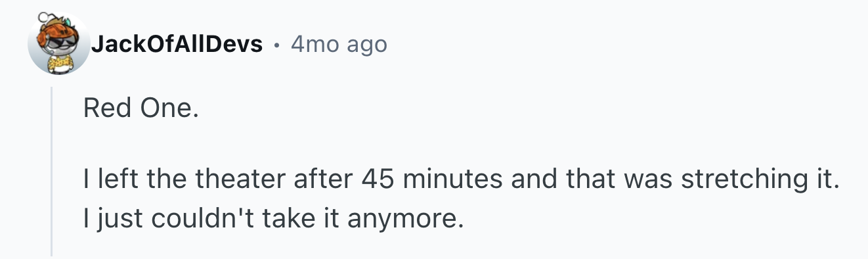Open the JackOfAllDevs user profile link

[x=177, y=44]
